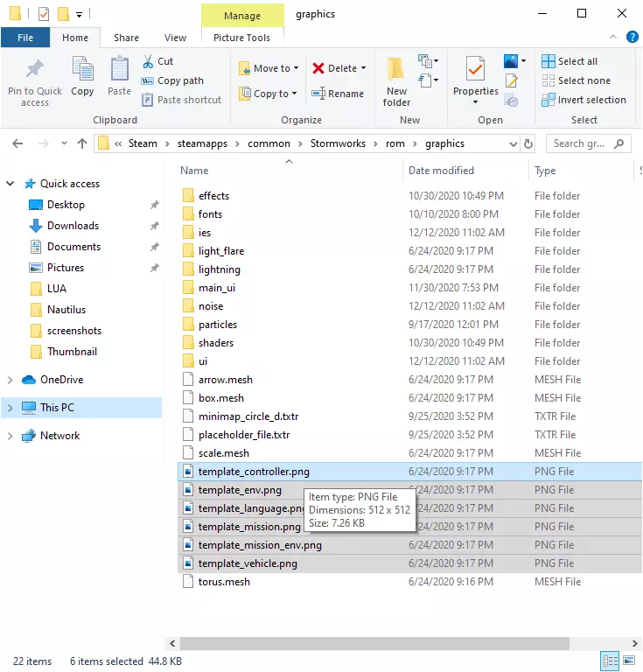The height and width of the screenshot is (672, 643).
Task: Open the Easy access dropdown
Action: pos(428,80)
